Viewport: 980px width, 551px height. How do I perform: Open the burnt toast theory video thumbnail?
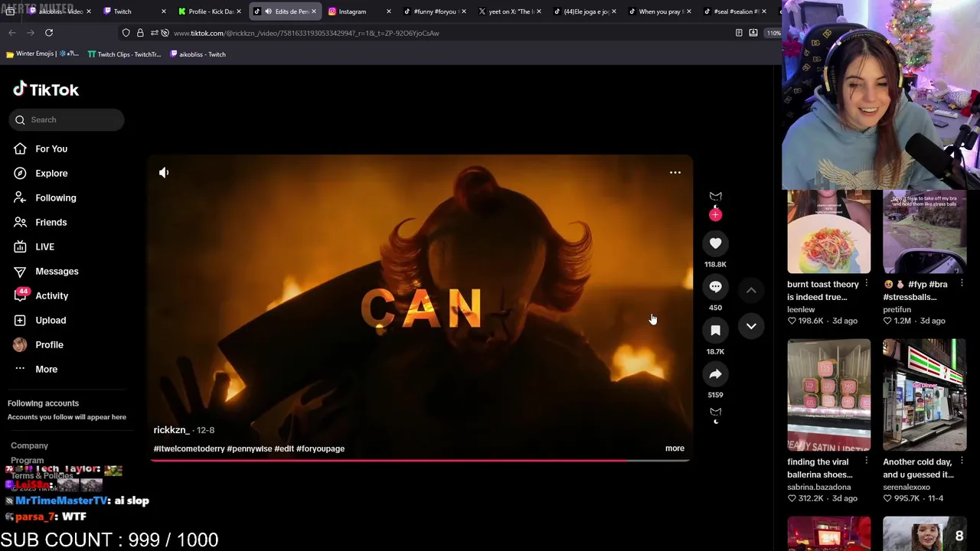click(x=828, y=231)
